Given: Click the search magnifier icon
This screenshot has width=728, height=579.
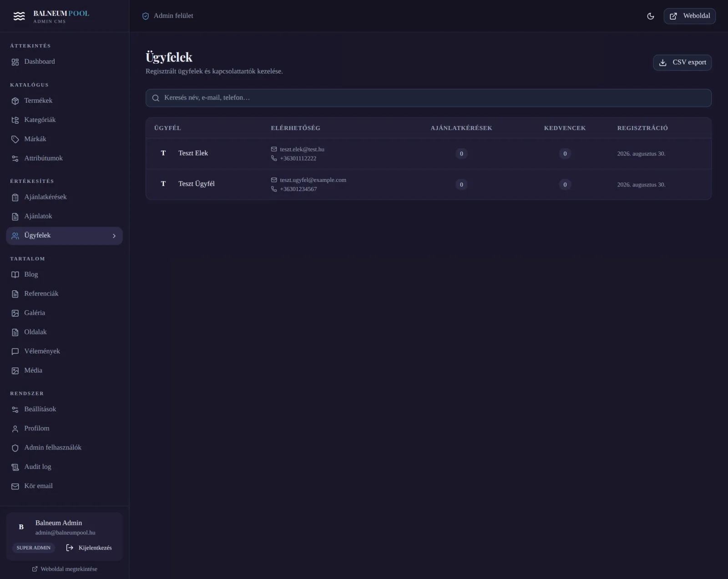Looking at the screenshot, I should [x=156, y=98].
